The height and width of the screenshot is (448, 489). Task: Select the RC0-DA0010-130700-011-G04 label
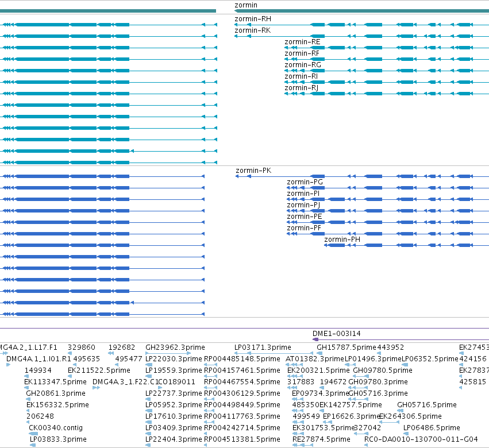(421, 439)
